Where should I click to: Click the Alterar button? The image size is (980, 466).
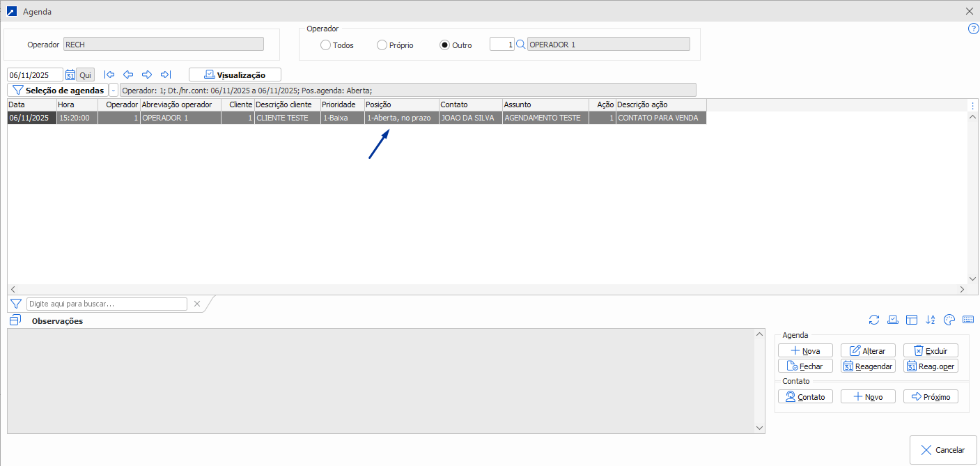click(x=868, y=350)
